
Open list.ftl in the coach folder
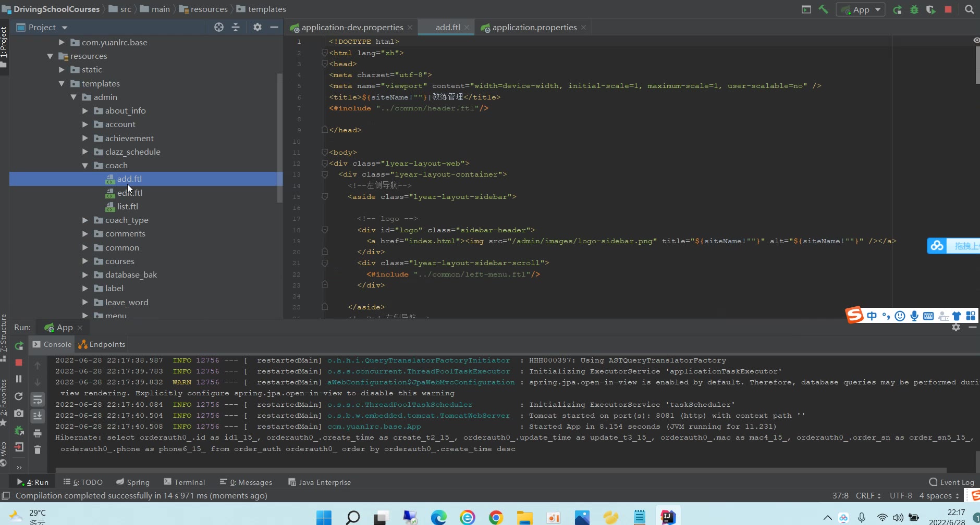(x=127, y=207)
